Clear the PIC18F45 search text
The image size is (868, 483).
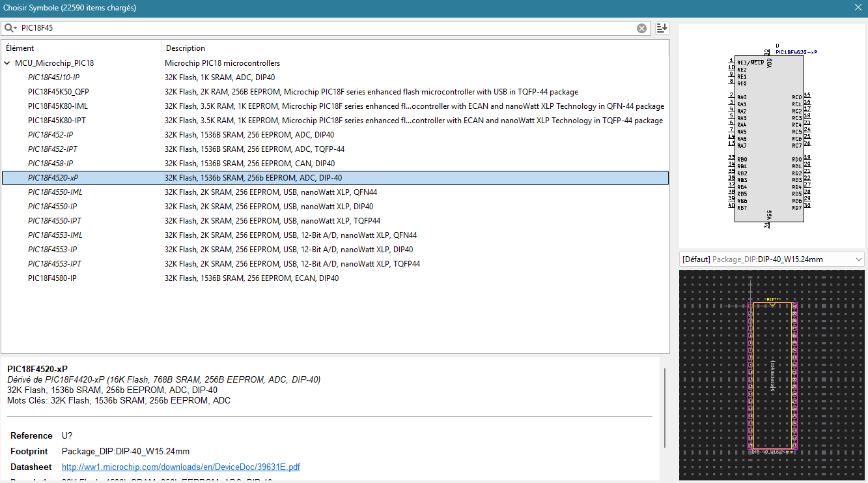(641, 28)
